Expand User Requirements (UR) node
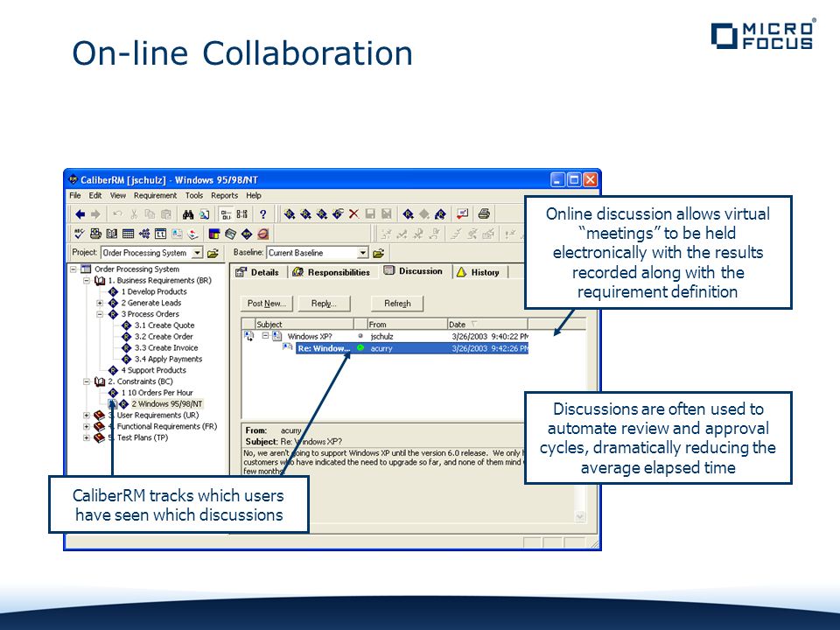 pos(87,415)
